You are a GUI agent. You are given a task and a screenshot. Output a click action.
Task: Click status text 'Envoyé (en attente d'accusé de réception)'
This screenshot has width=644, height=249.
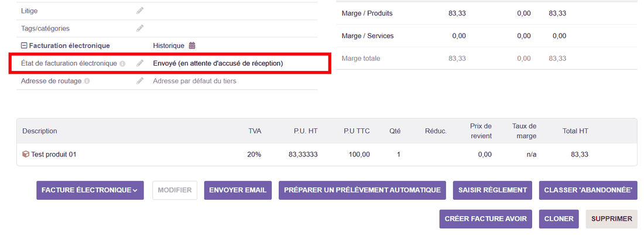click(x=218, y=63)
